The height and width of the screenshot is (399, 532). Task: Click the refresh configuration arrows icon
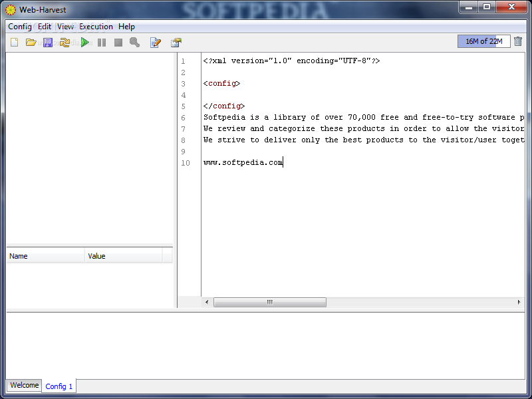tap(65, 43)
